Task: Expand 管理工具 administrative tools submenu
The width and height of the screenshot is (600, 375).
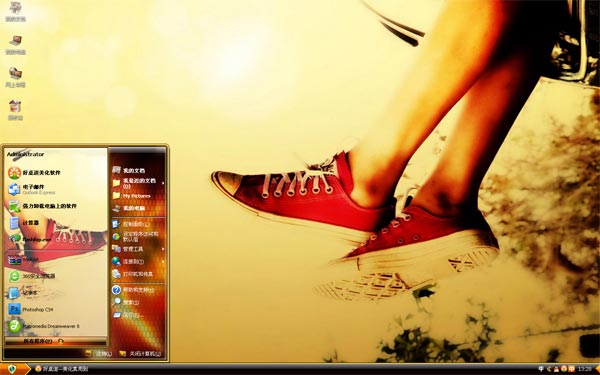Action: [x=138, y=249]
